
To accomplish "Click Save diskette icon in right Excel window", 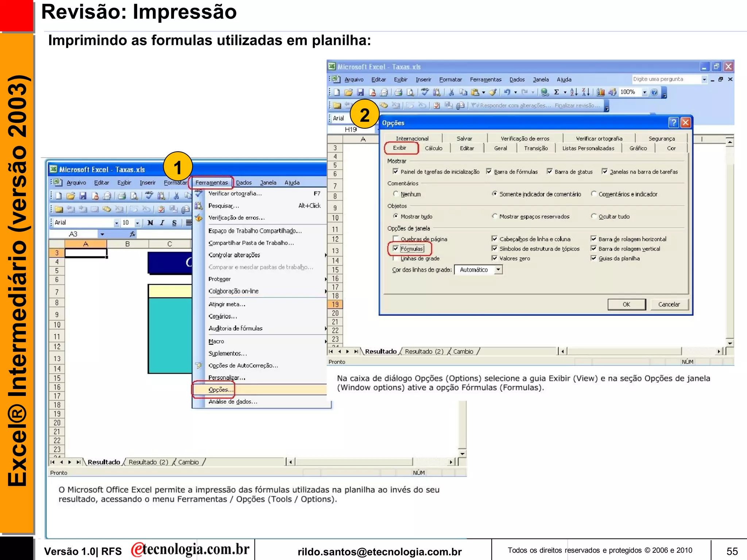I will coord(360,92).
